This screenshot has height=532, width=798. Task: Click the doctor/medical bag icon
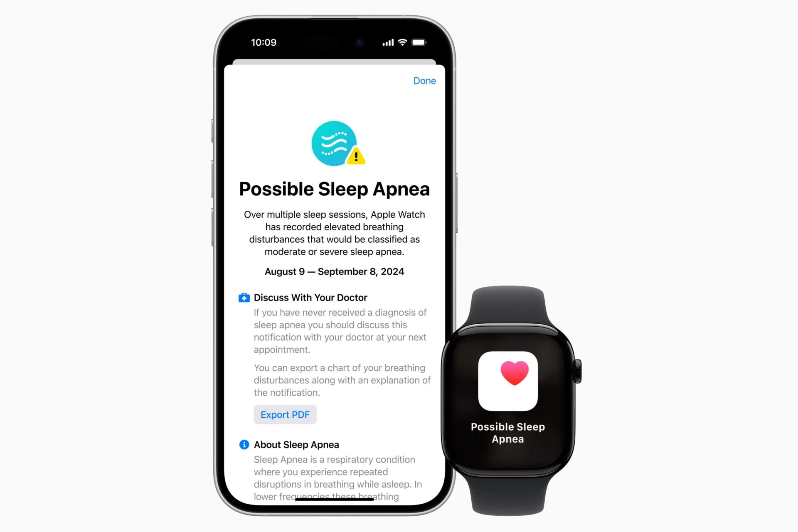242,297
